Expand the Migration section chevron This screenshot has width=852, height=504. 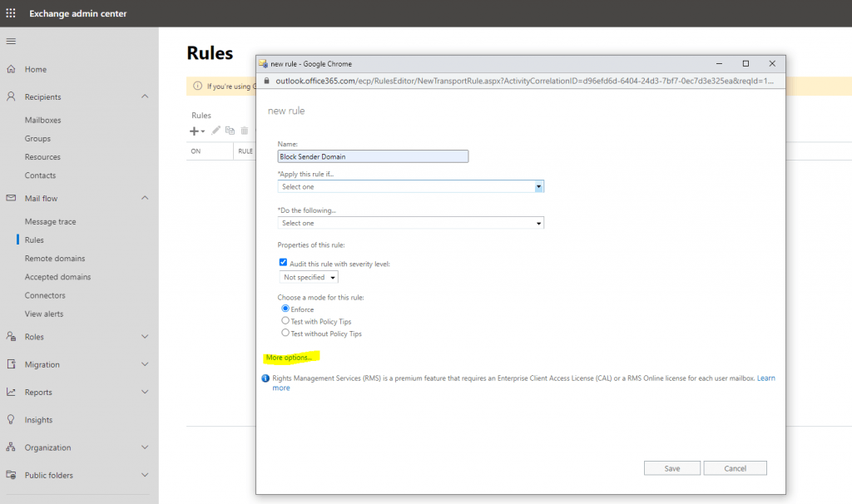[x=145, y=364]
